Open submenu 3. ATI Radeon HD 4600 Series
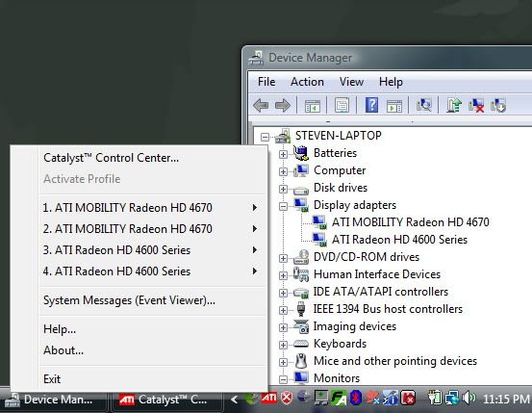Screen dimensions: 532x413 tap(152, 250)
